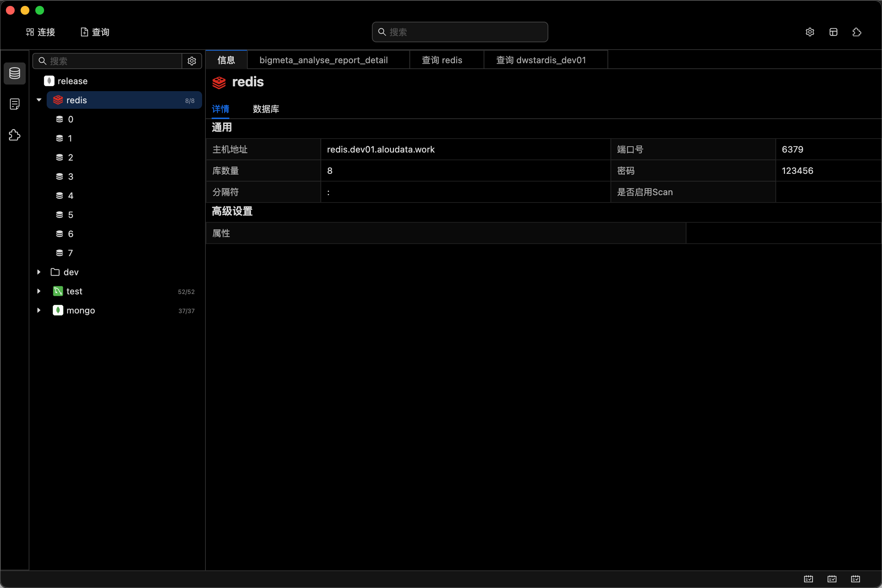Switch to the 数据库 tab
The image size is (882, 588).
tap(266, 109)
